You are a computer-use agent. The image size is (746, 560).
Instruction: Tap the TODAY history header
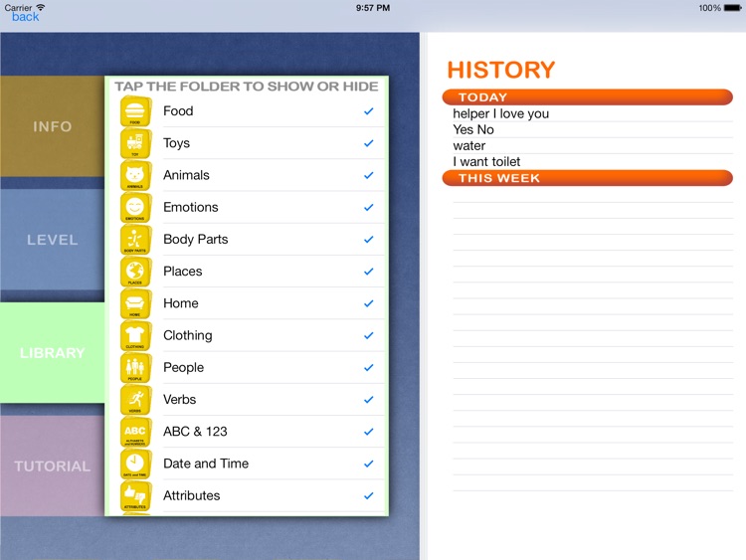coord(588,97)
